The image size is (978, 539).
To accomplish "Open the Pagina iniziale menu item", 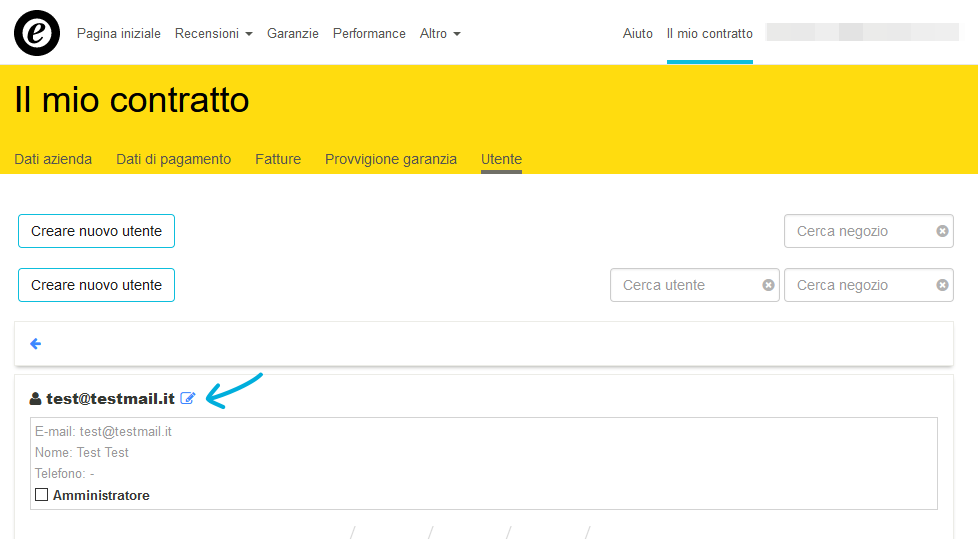I will click(x=118, y=33).
